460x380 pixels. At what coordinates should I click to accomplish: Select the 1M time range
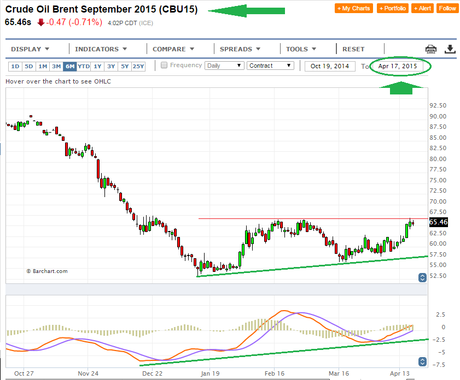pyautogui.click(x=43, y=66)
